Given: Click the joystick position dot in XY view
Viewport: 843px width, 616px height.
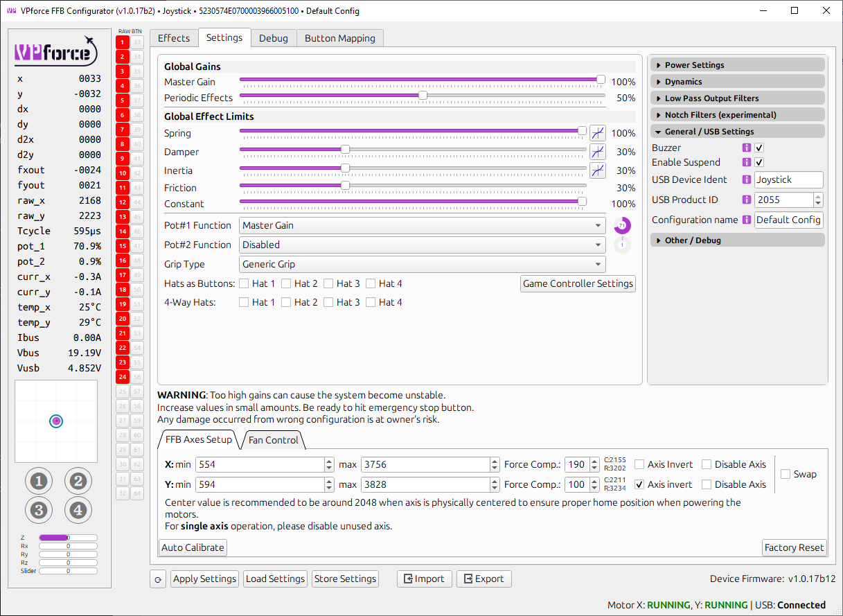Looking at the screenshot, I should click(x=57, y=421).
